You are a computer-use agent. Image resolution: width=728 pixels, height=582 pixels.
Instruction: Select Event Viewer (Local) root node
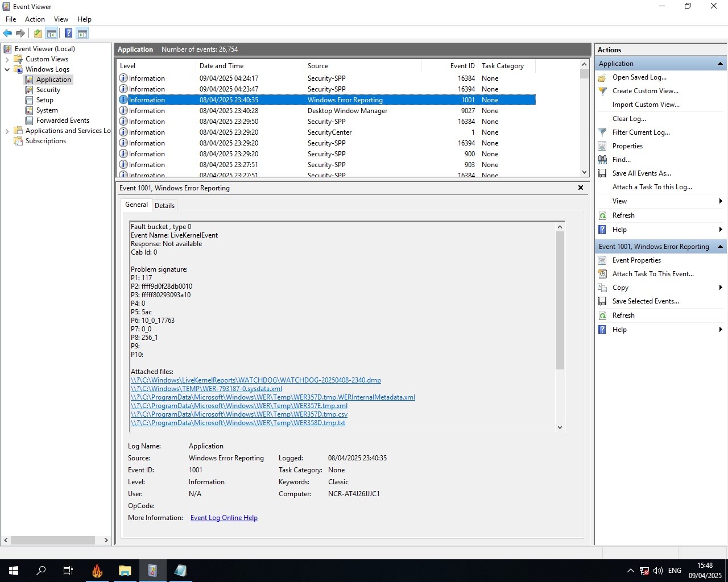(44, 49)
